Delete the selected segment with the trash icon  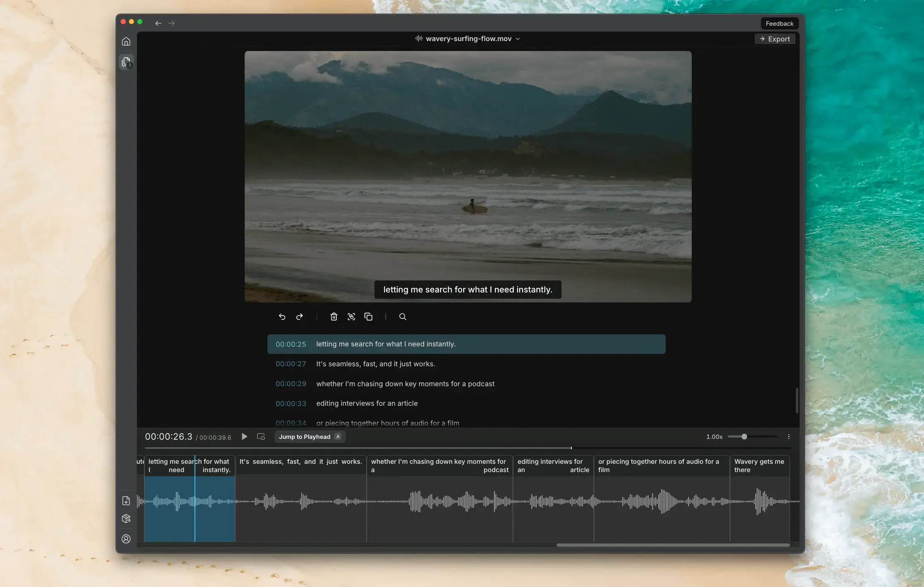pos(334,317)
